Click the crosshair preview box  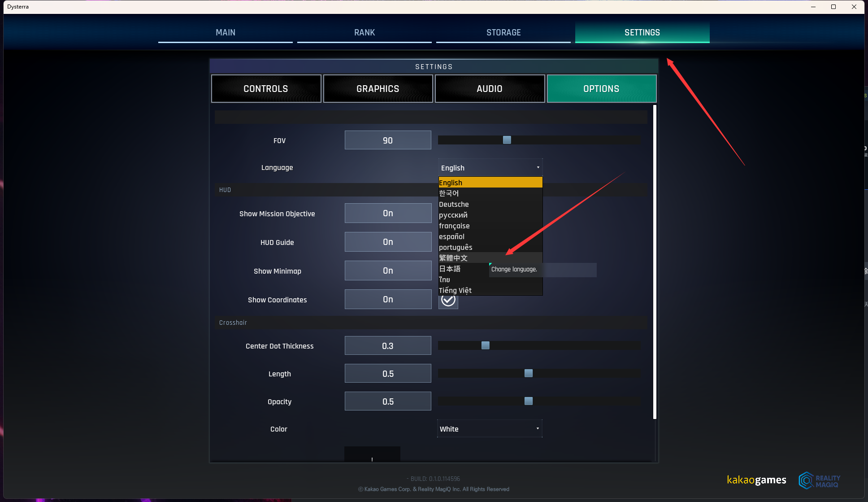[x=372, y=454]
